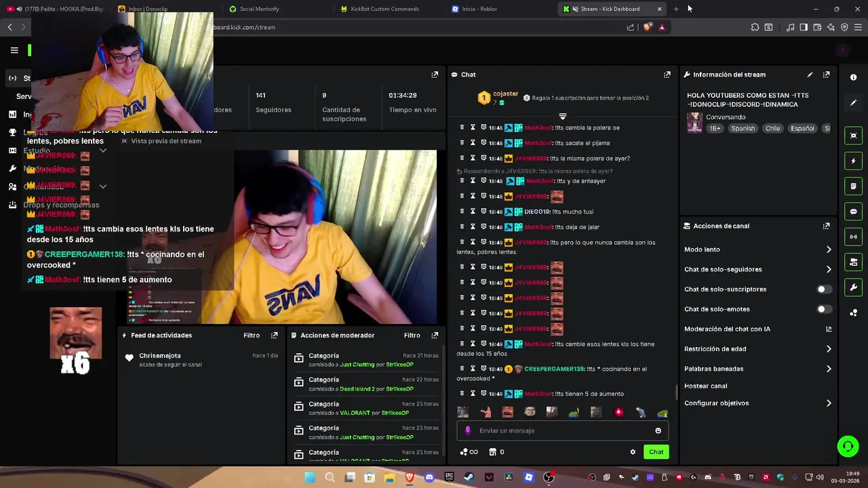Click the Spanish tag
Screen dimensions: 868x488
(x=743, y=129)
